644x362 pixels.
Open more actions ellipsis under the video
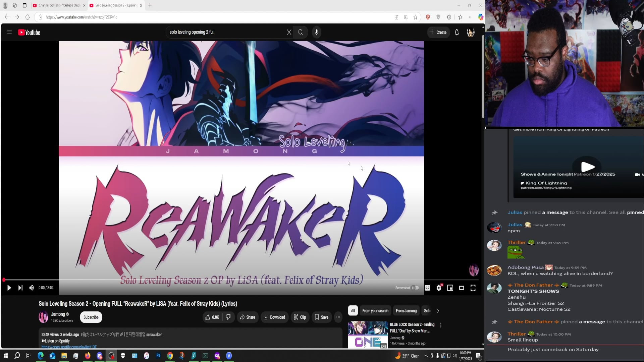[x=338, y=317]
